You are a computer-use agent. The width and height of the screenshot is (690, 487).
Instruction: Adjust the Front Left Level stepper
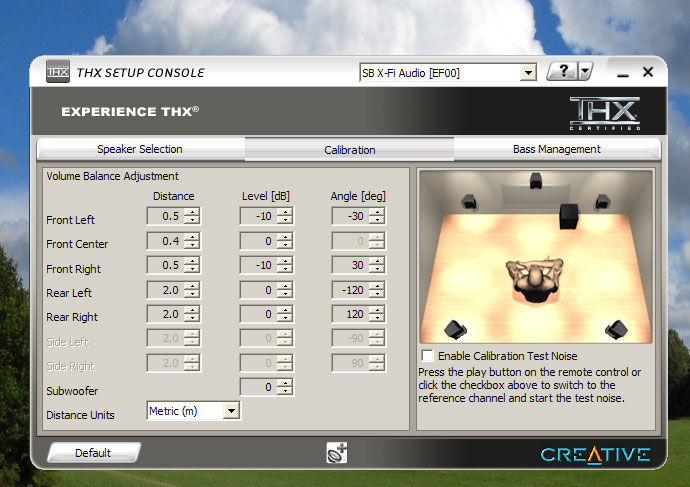pos(285,216)
